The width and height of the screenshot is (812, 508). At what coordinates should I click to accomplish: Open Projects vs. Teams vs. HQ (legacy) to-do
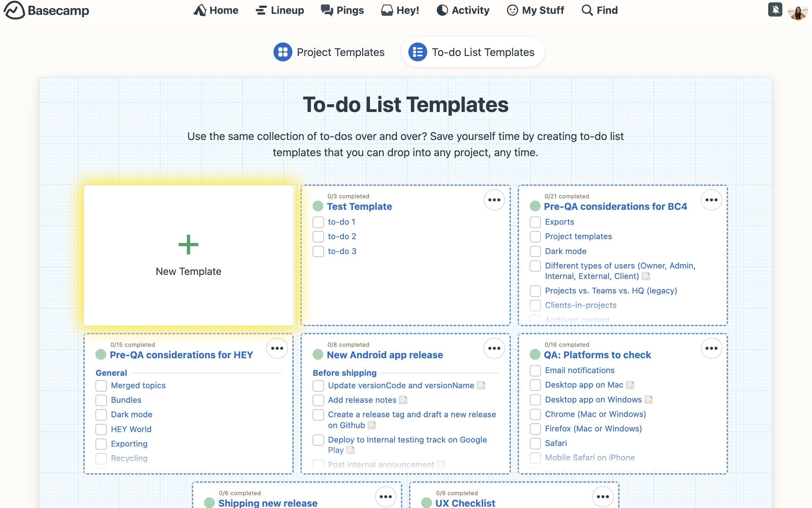pos(611,290)
